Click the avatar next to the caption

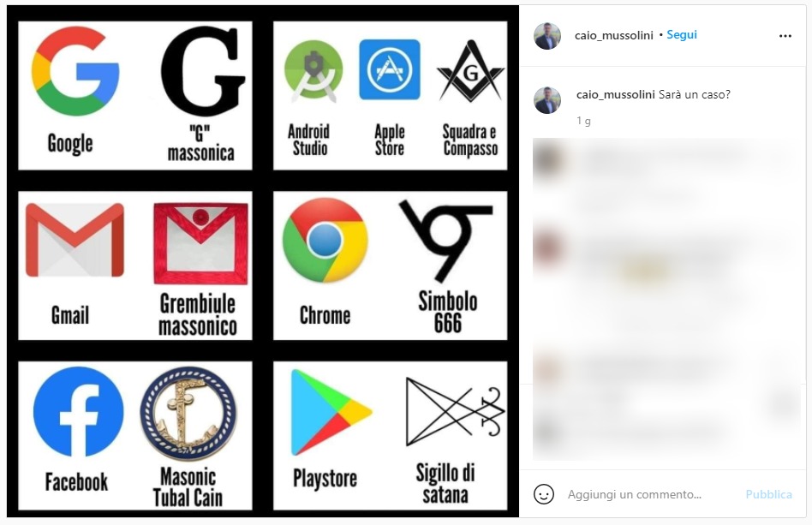[547, 100]
